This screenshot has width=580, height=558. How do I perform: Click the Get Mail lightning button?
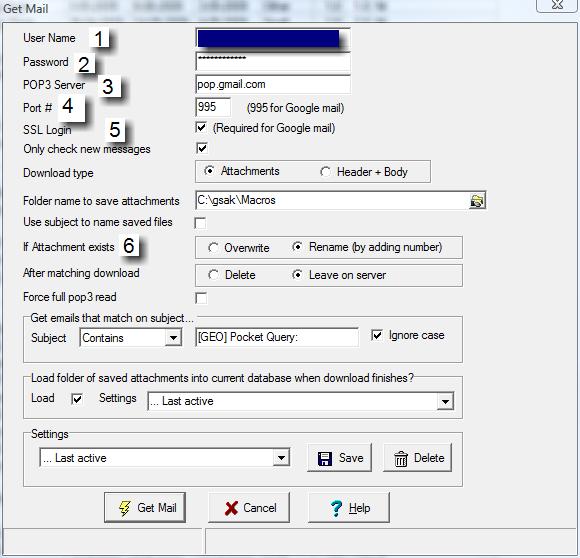[x=145, y=507]
